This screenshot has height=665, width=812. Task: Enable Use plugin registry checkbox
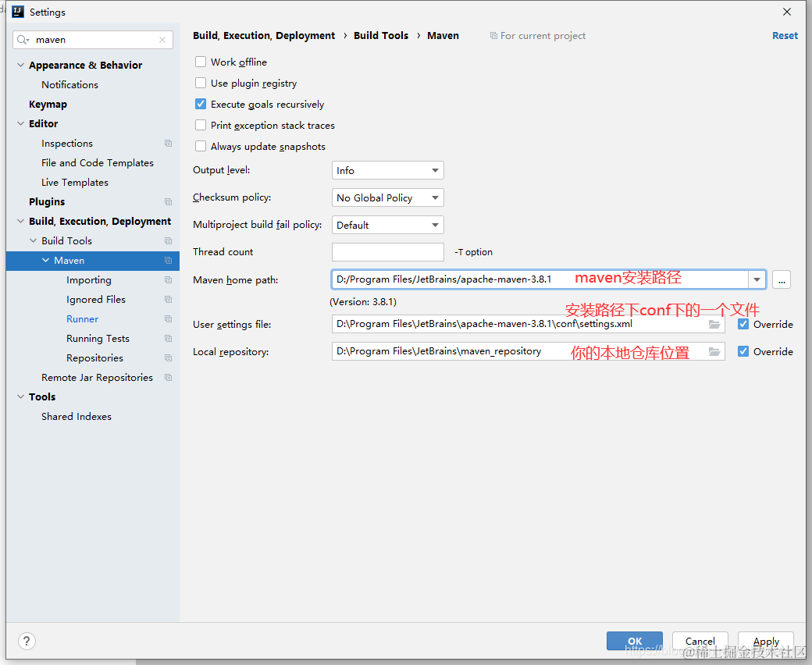201,84
